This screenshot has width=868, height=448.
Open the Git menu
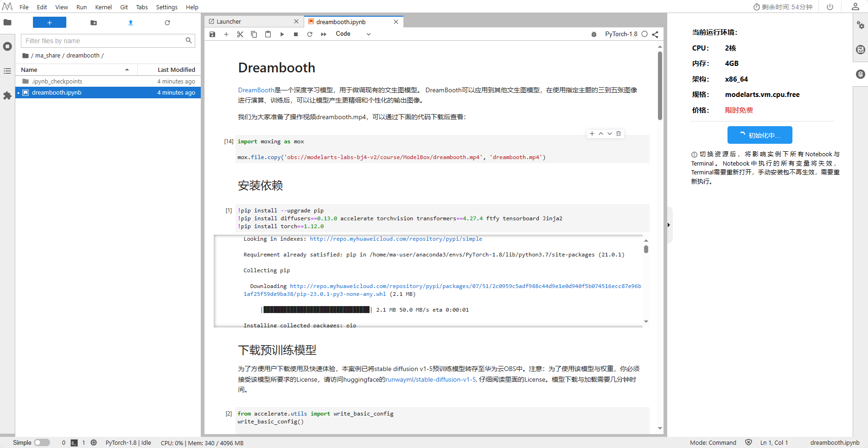click(x=124, y=7)
